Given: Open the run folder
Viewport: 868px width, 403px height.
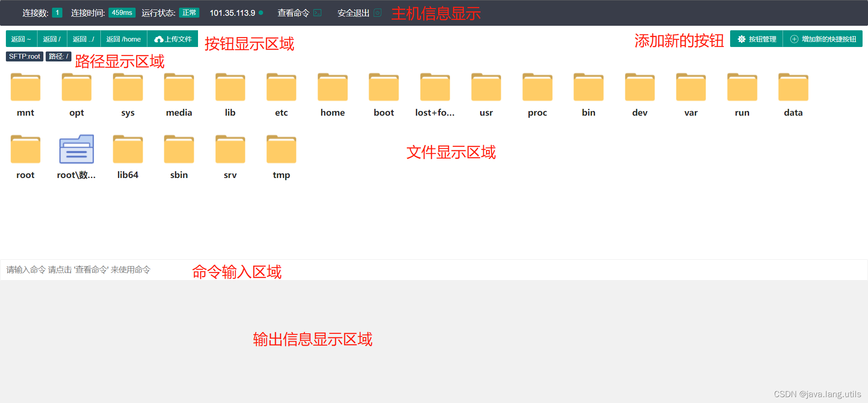Looking at the screenshot, I should [742, 87].
